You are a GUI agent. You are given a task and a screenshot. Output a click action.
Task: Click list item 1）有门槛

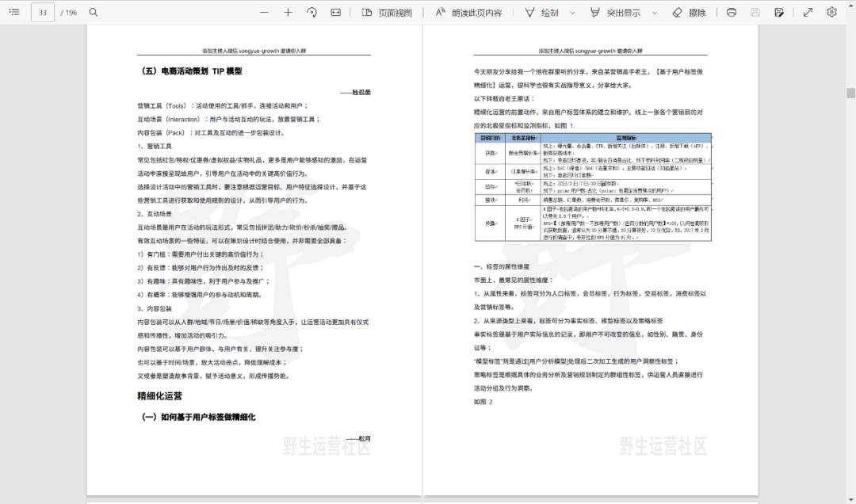[201, 254]
